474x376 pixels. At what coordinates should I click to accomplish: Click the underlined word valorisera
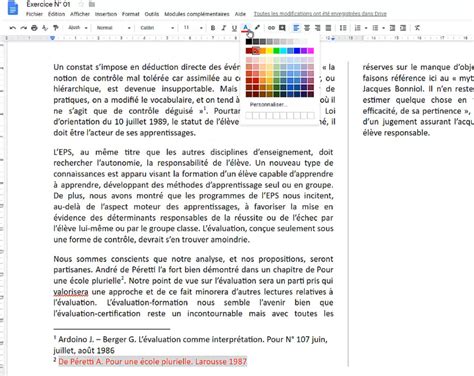point(71,292)
